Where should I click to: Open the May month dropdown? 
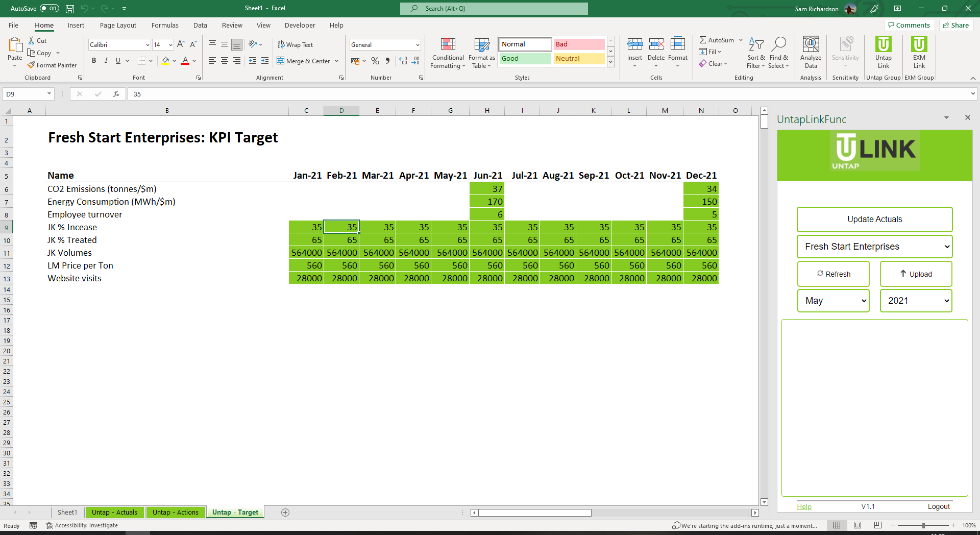click(x=834, y=301)
